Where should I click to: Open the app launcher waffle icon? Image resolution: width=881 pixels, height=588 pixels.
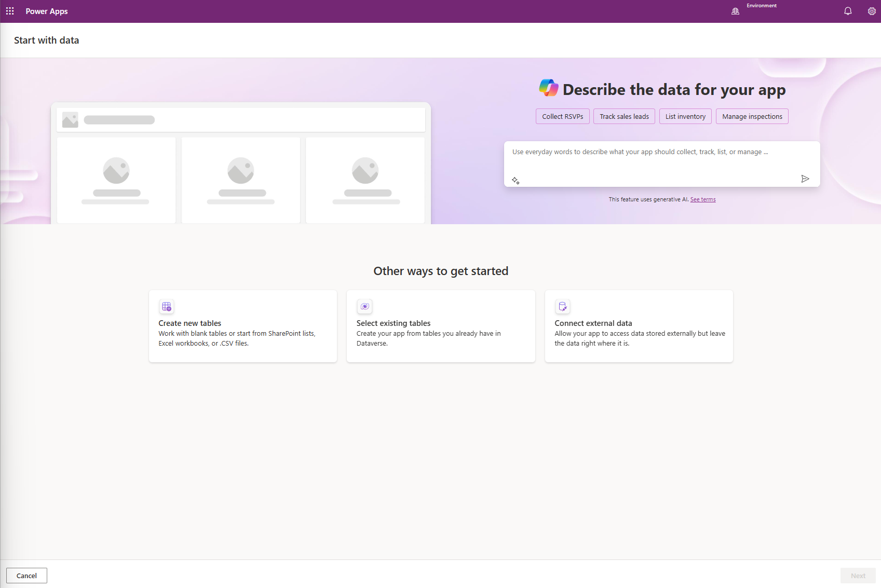coord(10,11)
